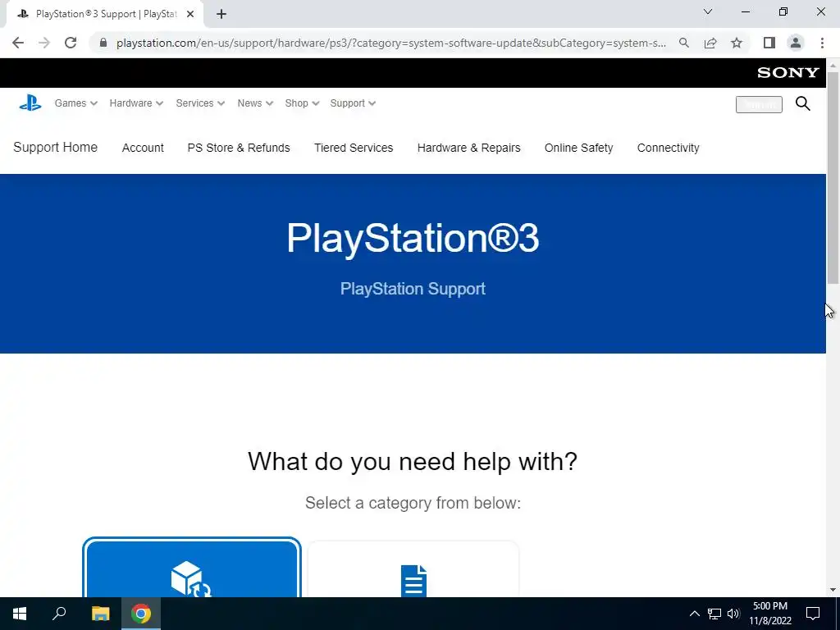Close the PlayStation 3 Support tab
Viewport: 840px width, 630px height.
point(190,14)
